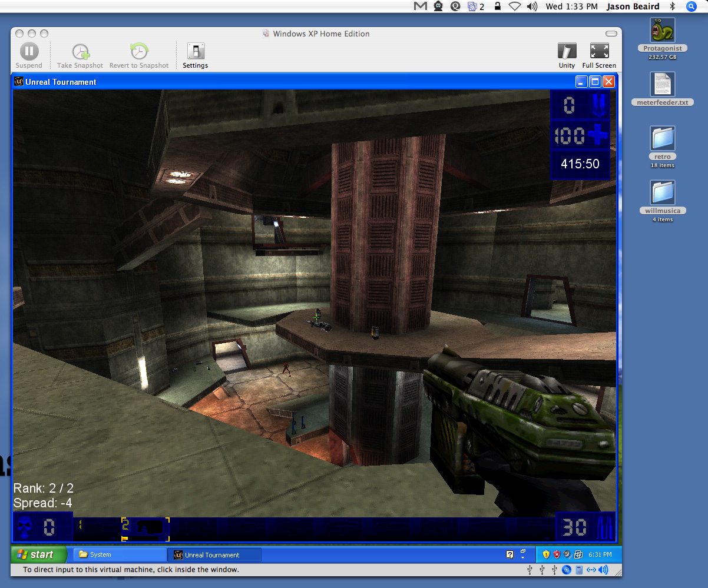Screen dimensions: 708x588
Task: Click the red shield alert tray icon
Action: 557,554
